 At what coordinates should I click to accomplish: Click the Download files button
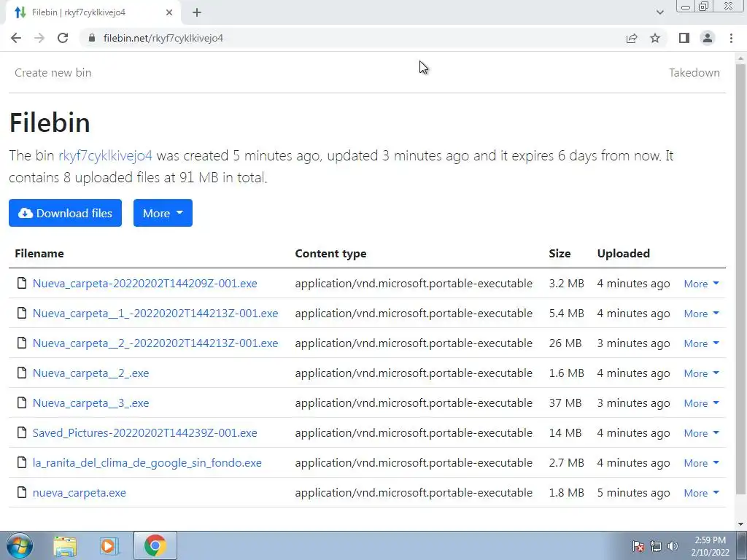(65, 213)
